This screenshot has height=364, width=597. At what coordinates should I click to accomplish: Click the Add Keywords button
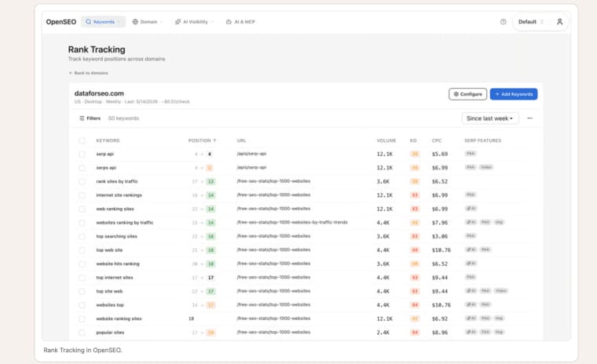coord(514,94)
